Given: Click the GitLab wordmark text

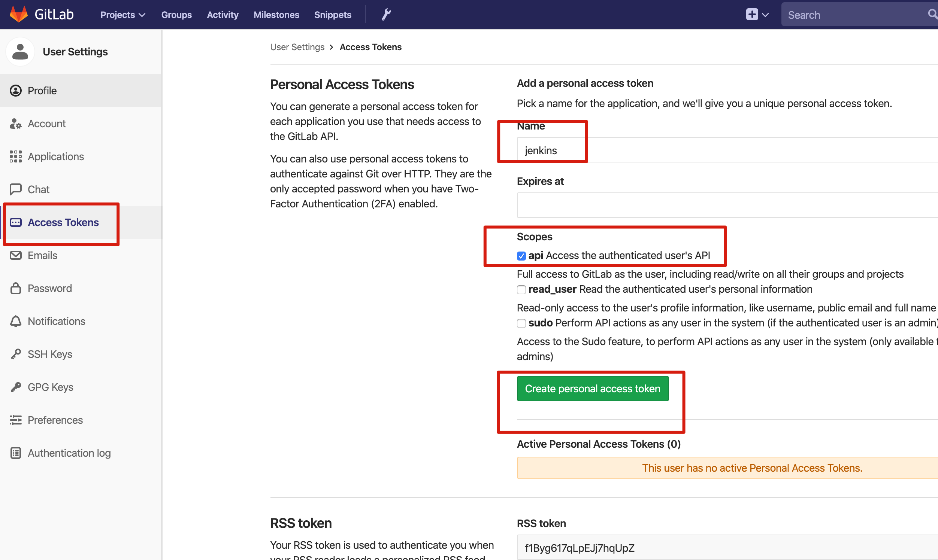Looking at the screenshot, I should pos(54,14).
